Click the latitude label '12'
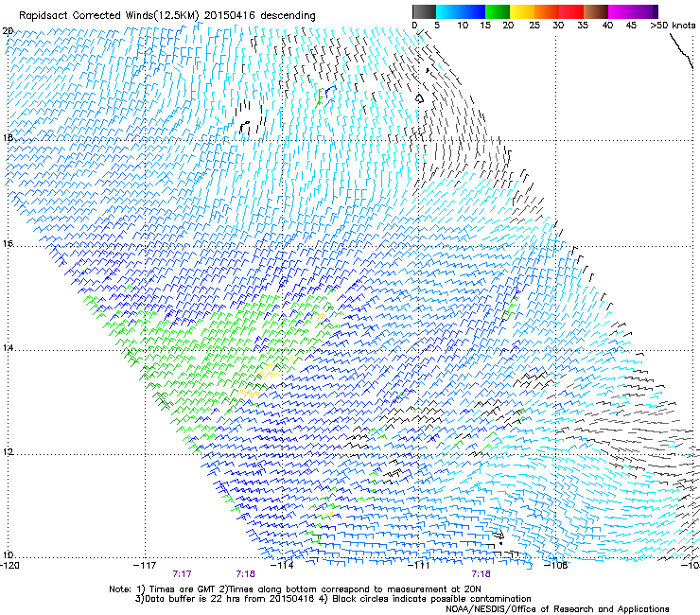 pos(8,451)
